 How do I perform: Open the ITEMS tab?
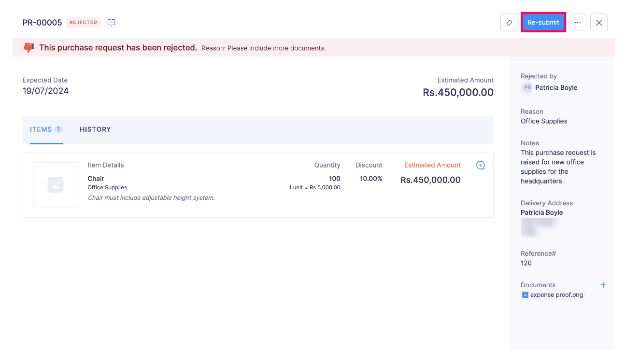43,129
